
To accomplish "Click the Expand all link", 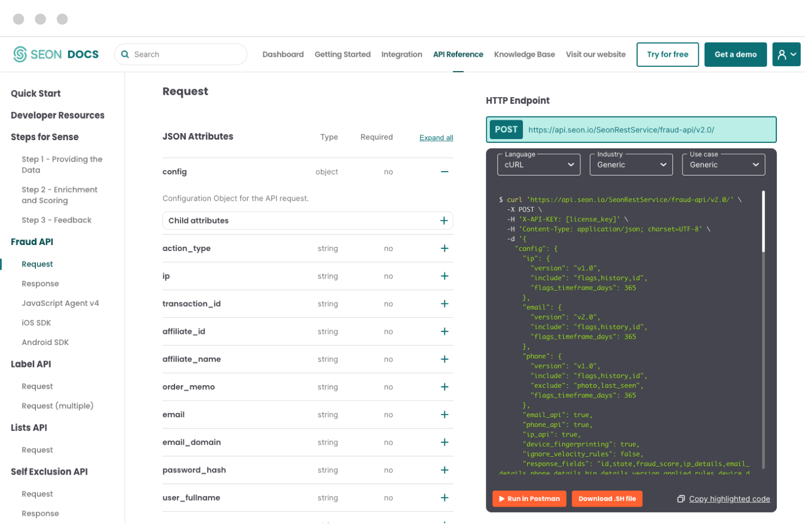I will 436,138.
